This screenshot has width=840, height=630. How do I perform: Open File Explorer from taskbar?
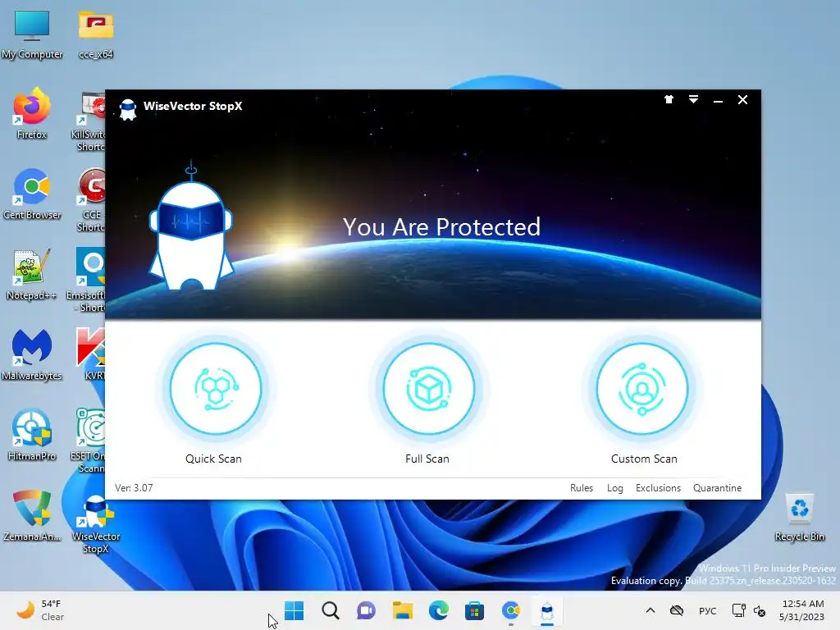click(x=402, y=610)
